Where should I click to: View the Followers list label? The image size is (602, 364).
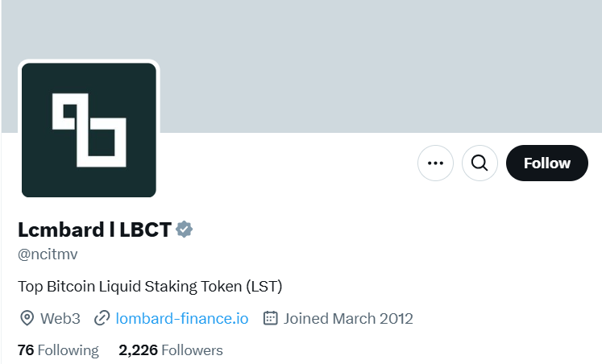tap(192, 350)
